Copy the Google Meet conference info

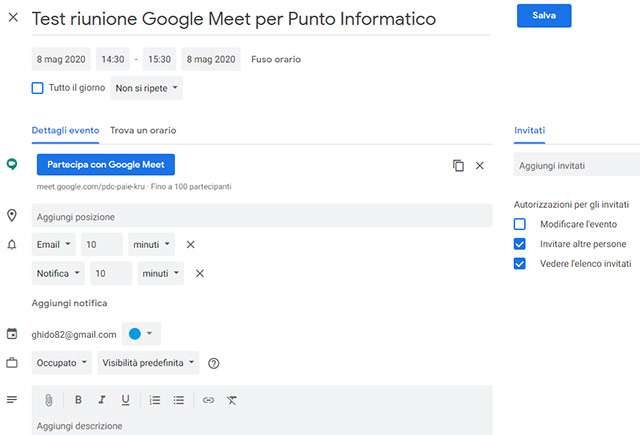(x=458, y=165)
